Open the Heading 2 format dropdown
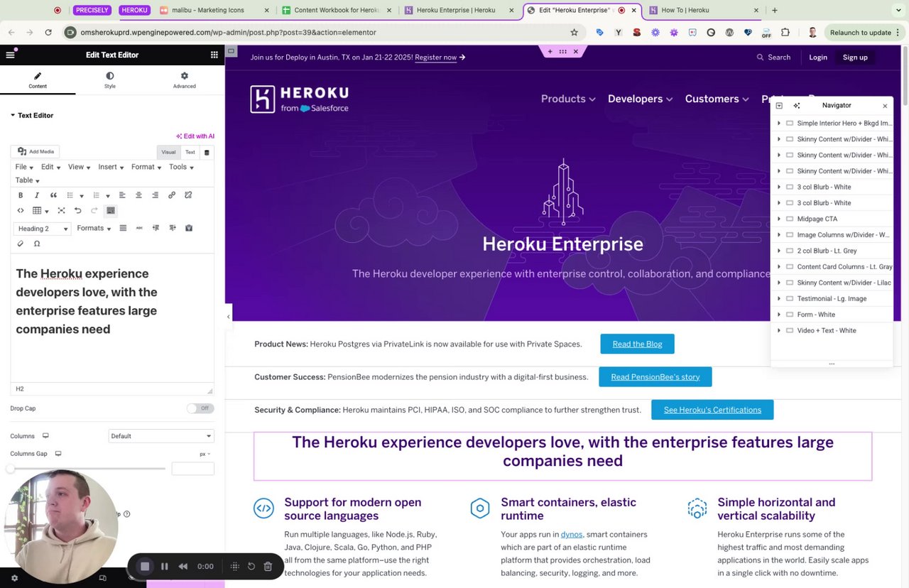The width and height of the screenshot is (909, 588). [43, 229]
